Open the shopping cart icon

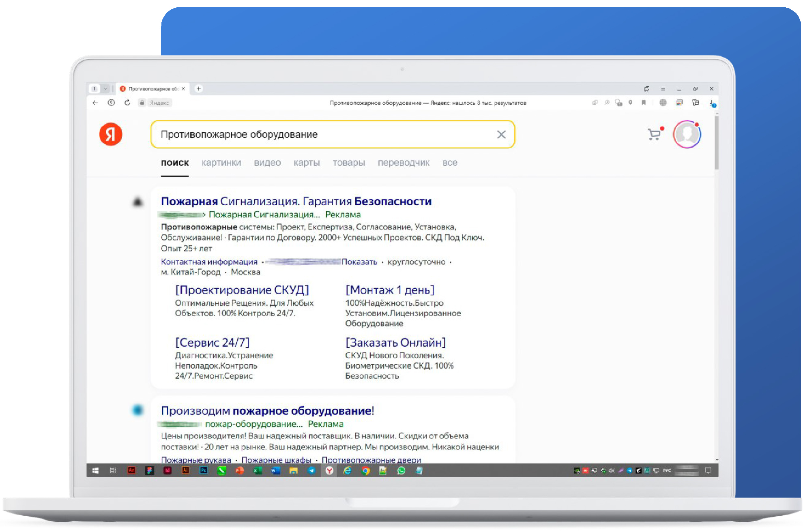click(654, 134)
